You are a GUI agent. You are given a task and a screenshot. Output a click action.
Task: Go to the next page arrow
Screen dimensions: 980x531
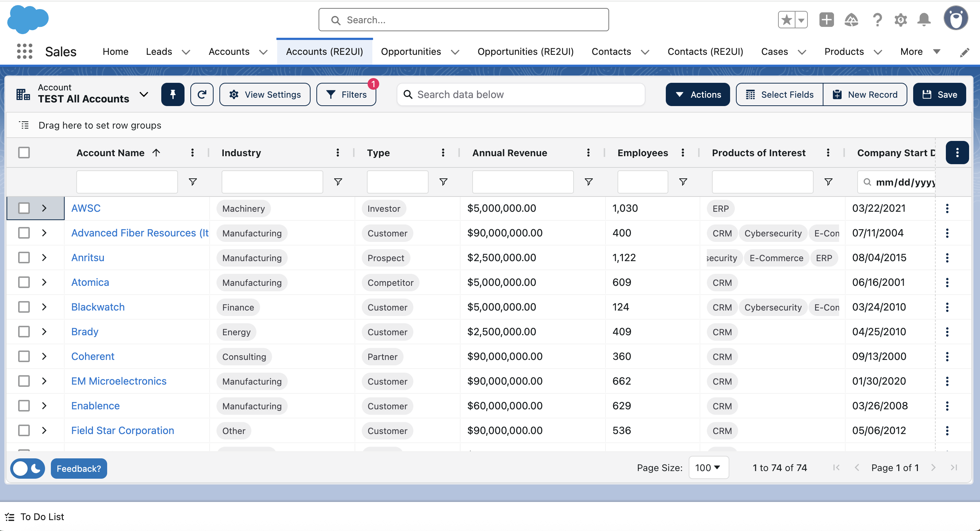[933, 468]
